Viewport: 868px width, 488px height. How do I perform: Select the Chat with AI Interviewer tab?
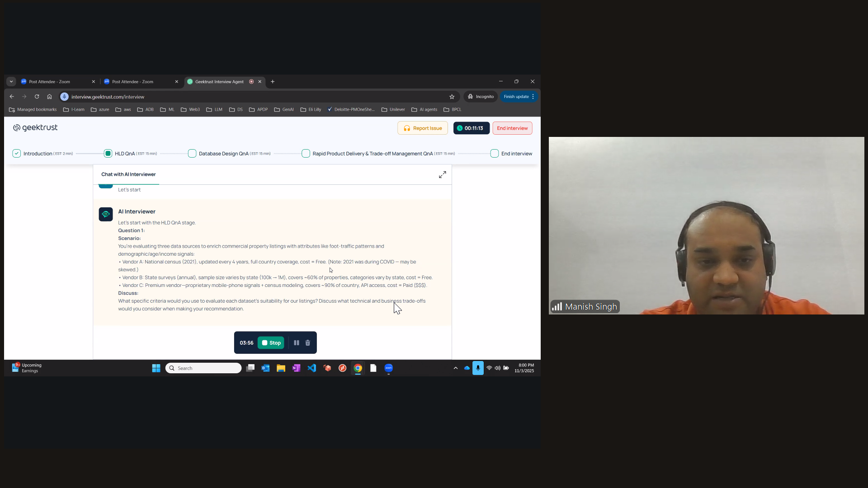pos(128,174)
